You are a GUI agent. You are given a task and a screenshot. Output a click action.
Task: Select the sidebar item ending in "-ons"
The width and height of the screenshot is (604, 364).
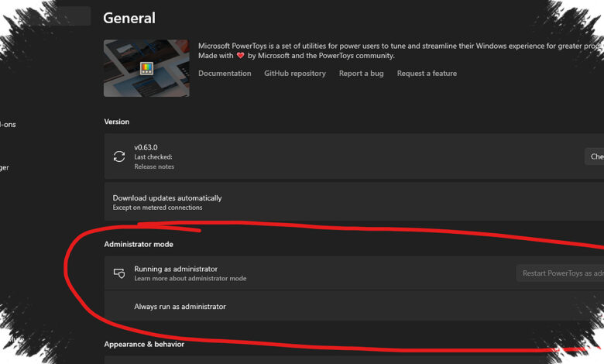[8, 125]
